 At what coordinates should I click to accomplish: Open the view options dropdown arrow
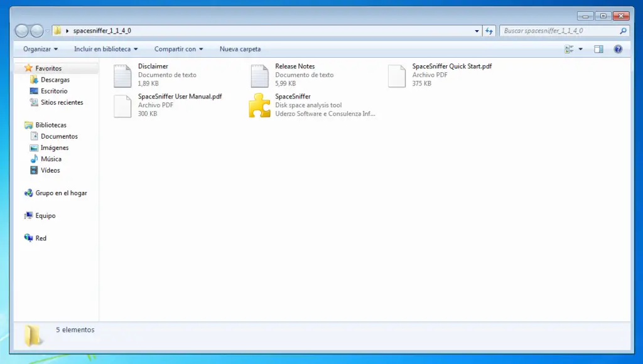(580, 49)
